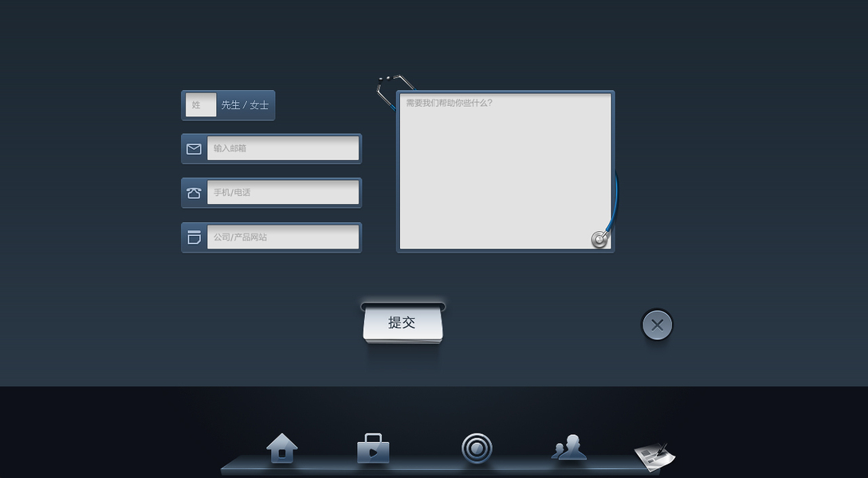This screenshot has width=868, height=478.
Task: Click the 输入邮箱 email field
Action: pyautogui.click(x=283, y=148)
